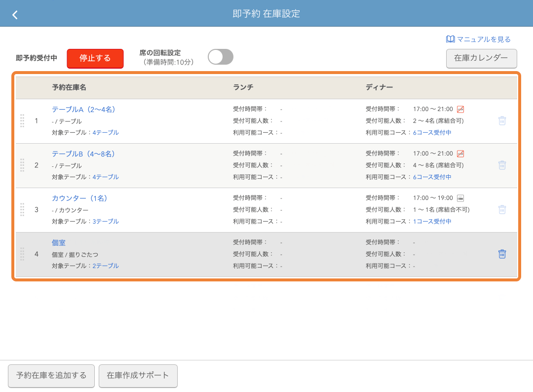Click the trash icon on the テーブルA row
The image size is (533, 392).
[502, 120]
